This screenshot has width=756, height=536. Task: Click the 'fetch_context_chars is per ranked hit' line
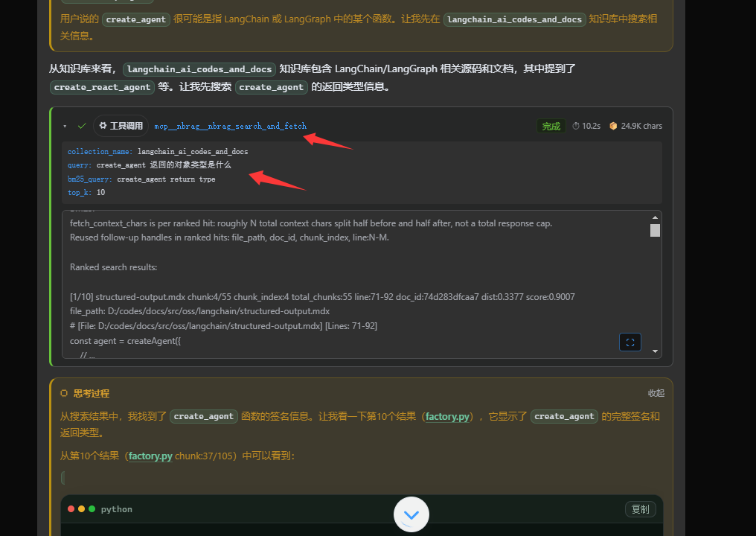311,223
